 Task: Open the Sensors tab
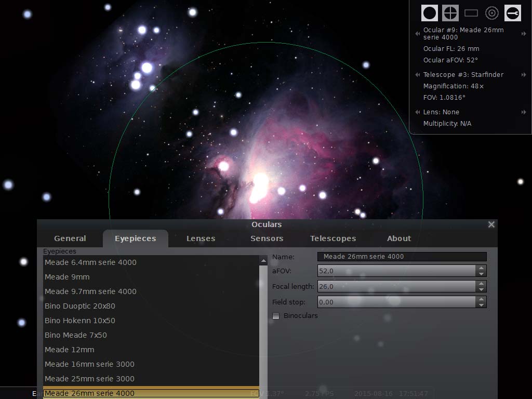tap(267, 238)
